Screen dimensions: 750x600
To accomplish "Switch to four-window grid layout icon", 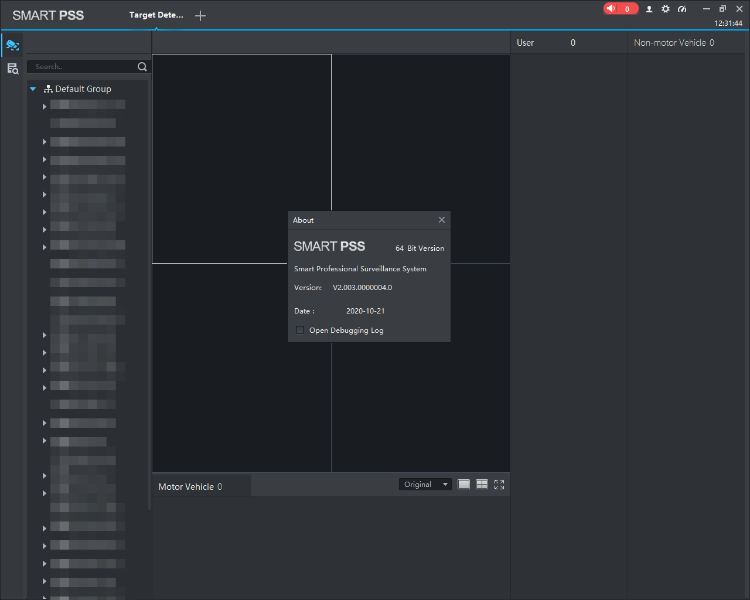I will (482, 484).
